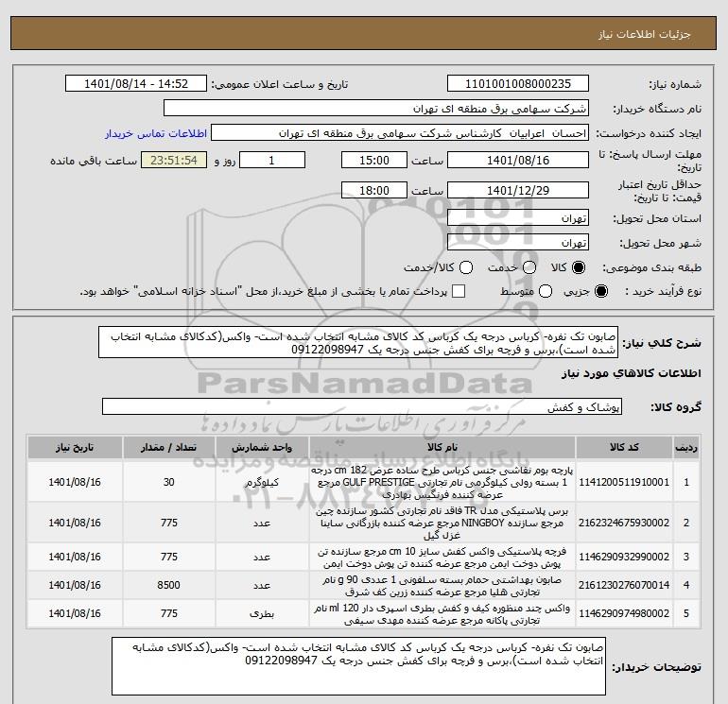The height and width of the screenshot is (704, 728).
Task: Click the request creator field احسان اعرابیان
Action: coord(400,133)
